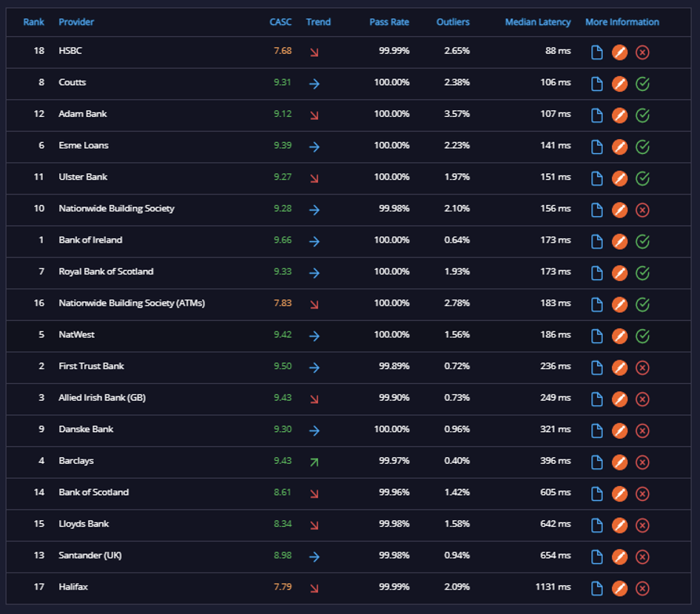The image size is (700, 614).
Task: Click the 1131 ms latency for Halifax
Action: (553, 587)
